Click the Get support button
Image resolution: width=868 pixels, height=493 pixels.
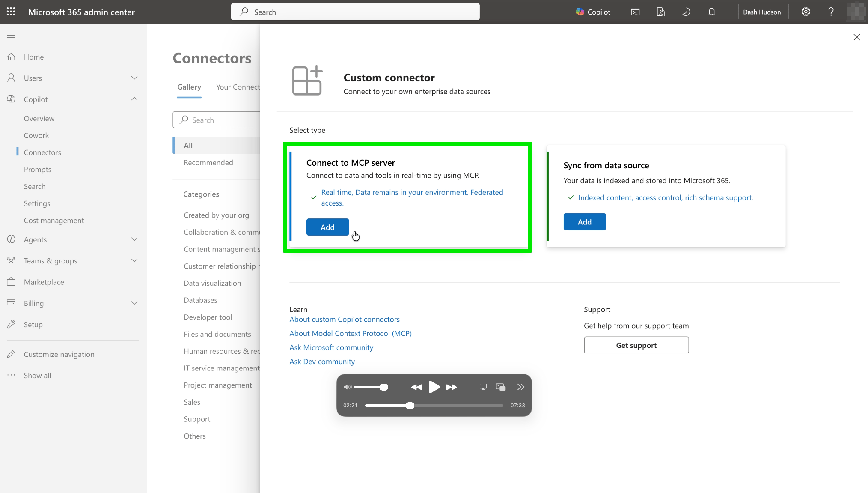point(636,345)
